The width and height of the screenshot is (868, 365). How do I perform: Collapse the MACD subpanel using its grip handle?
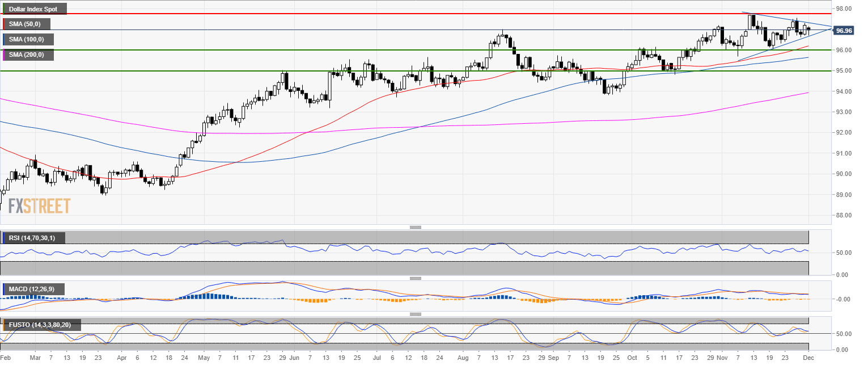coord(417,278)
